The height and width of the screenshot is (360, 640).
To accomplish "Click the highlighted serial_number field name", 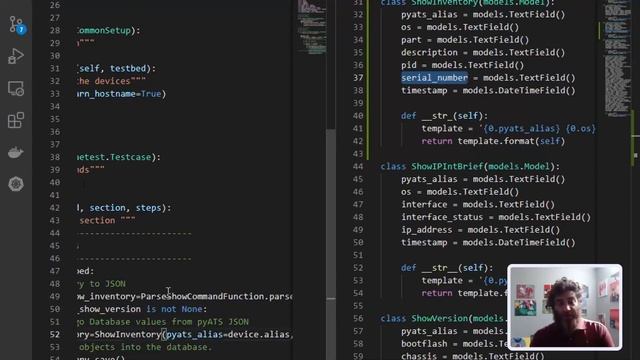I will tap(434, 78).
